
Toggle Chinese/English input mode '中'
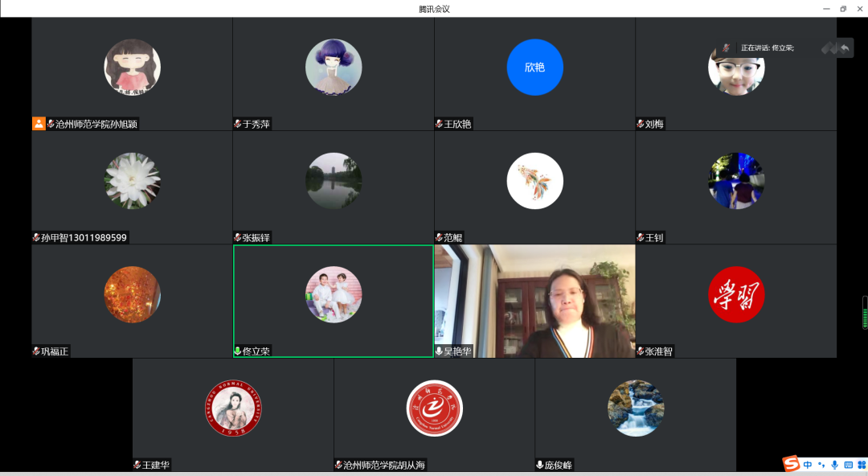tap(808, 465)
